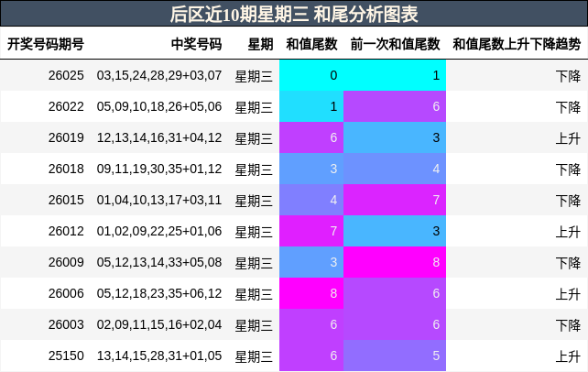Click the 下降 trend for issue 26025
The height and width of the screenshot is (372, 588).
[x=568, y=76]
